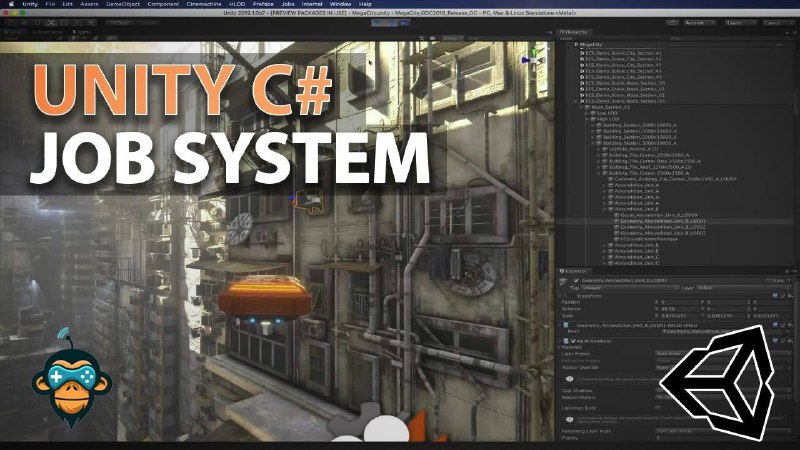The width and height of the screenshot is (800, 450).
Task: Open the Apple menu
Action: [x=11, y=4]
